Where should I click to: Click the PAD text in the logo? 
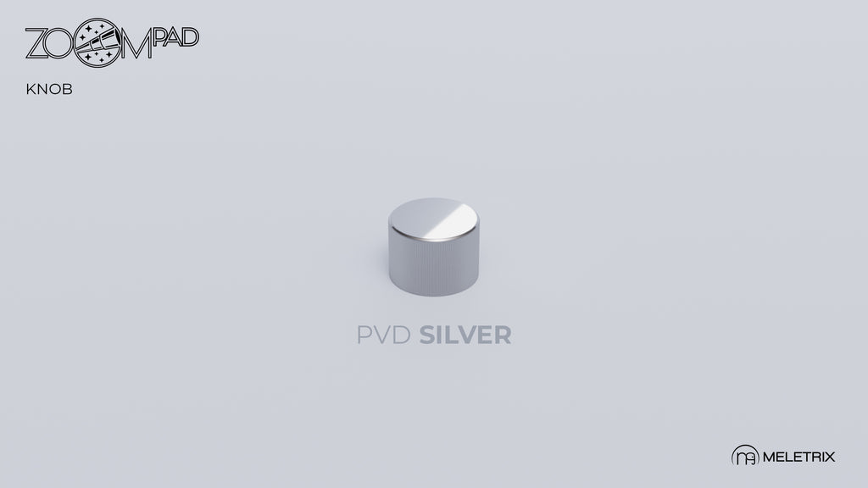pyautogui.click(x=175, y=37)
